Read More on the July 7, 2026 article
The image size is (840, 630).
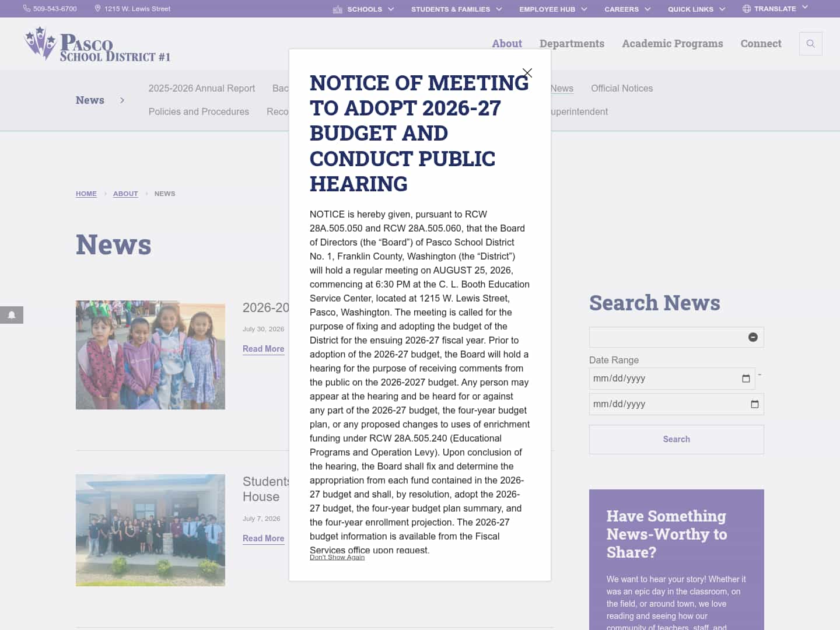pyautogui.click(x=263, y=538)
